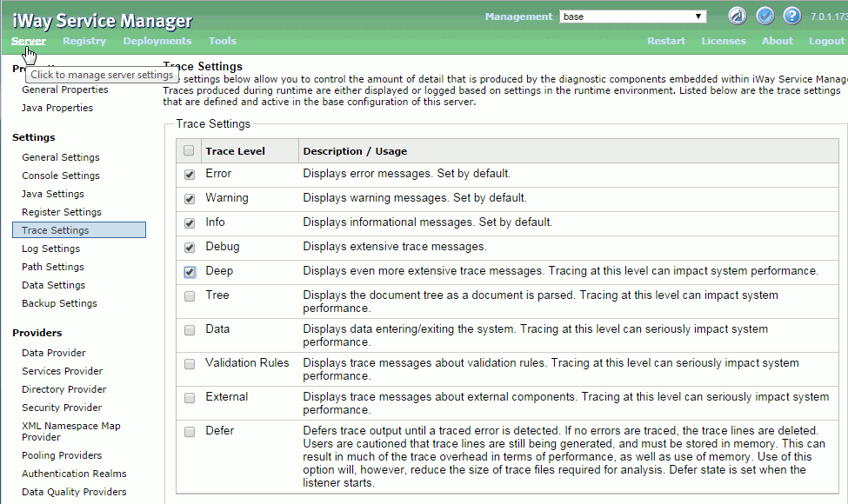848x504 pixels.
Task: Open the About page
Action: [778, 41]
